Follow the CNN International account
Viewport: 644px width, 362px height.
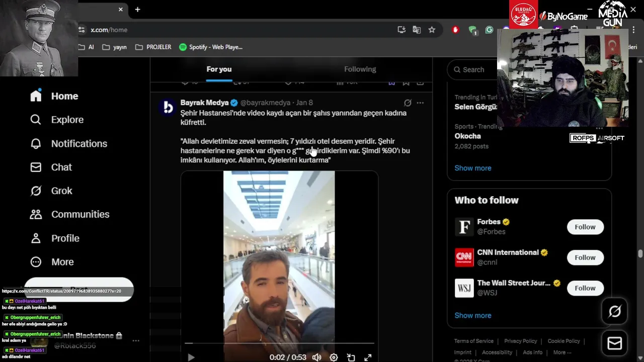coord(585,257)
